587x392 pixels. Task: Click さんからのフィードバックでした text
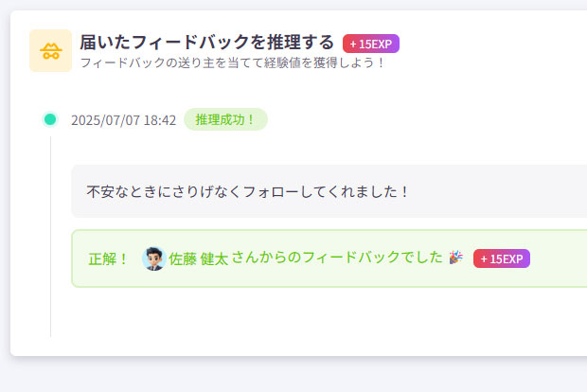[x=337, y=258]
